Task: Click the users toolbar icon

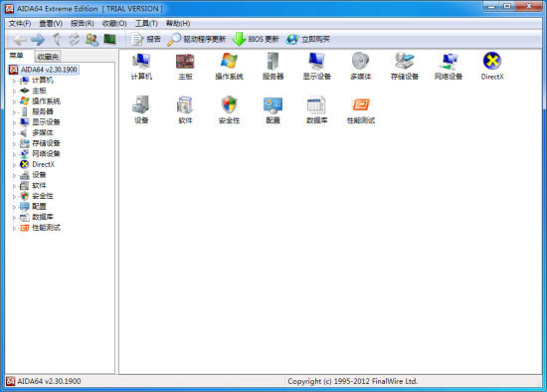Action: click(92, 39)
